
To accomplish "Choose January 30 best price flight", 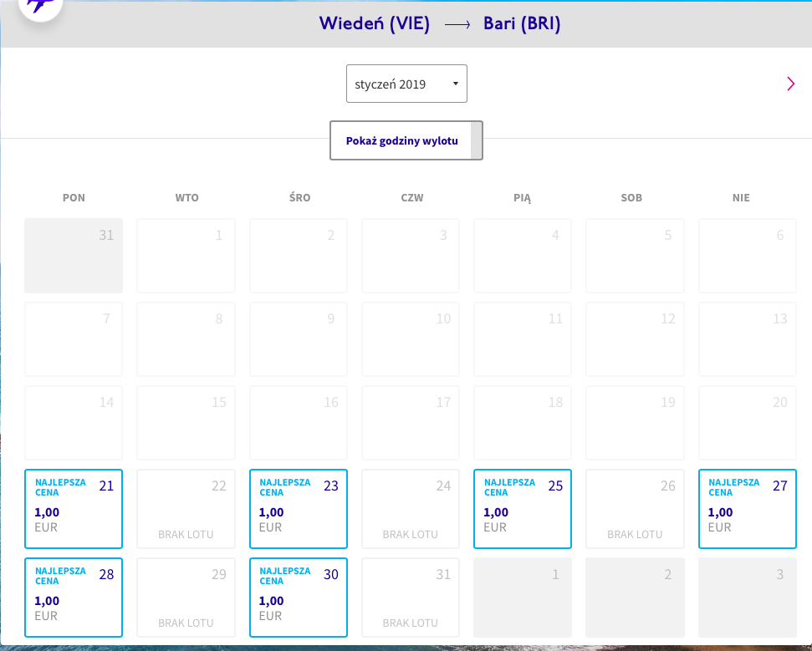I will 299,598.
